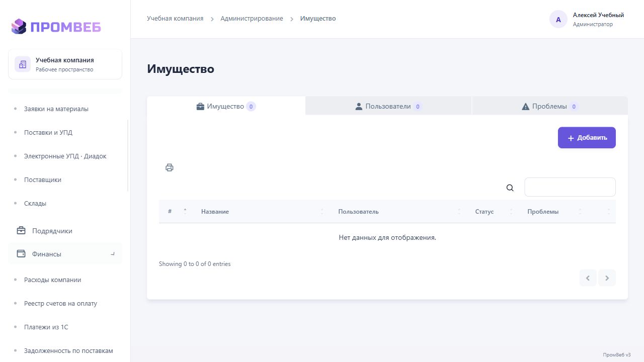This screenshot has height=362, width=644.
Task: Collapse the Финансы menu section
Action: (x=113, y=254)
